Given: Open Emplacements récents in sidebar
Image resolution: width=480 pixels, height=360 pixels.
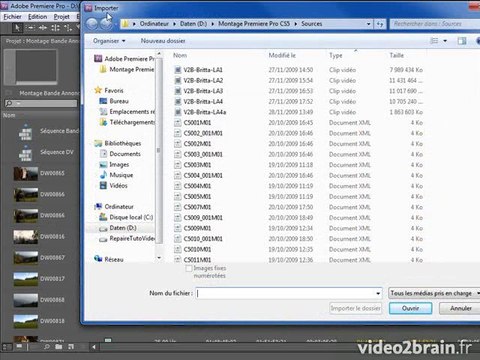Looking at the screenshot, I should coord(127,112).
